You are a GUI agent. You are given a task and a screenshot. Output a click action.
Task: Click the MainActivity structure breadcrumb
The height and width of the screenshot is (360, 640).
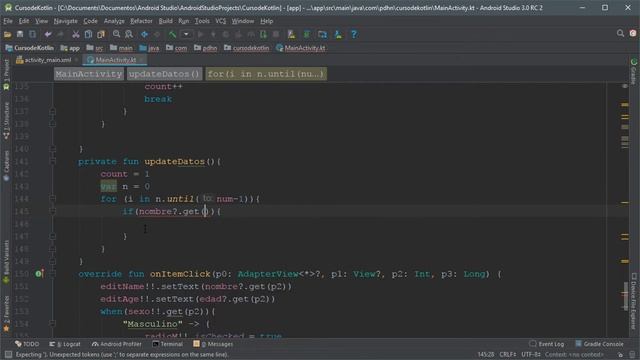[x=89, y=74]
